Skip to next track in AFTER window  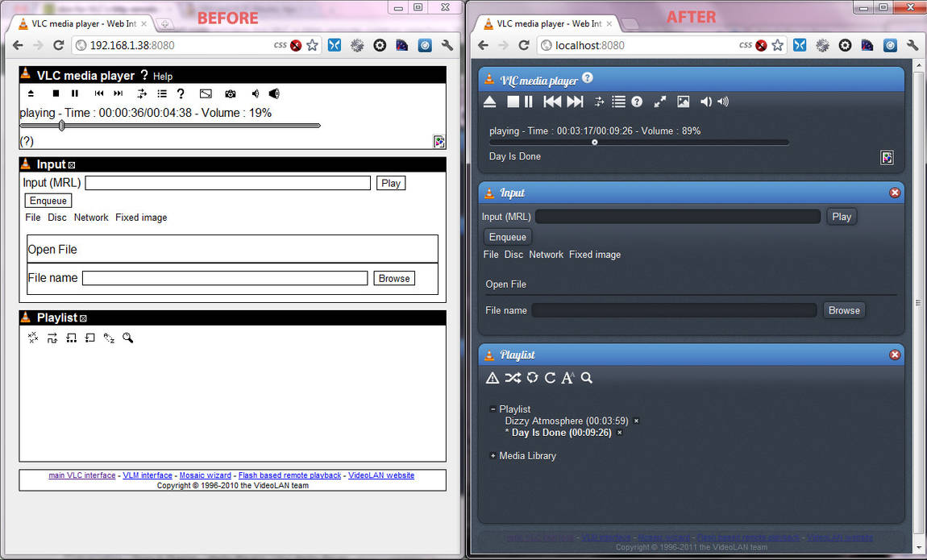(576, 102)
